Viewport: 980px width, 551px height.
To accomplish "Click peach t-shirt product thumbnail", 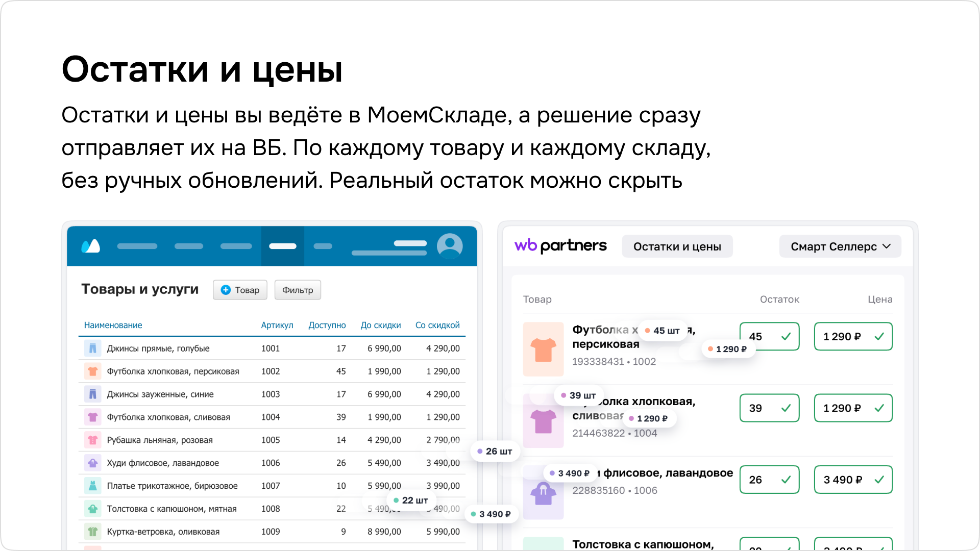I will click(x=543, y=349).
